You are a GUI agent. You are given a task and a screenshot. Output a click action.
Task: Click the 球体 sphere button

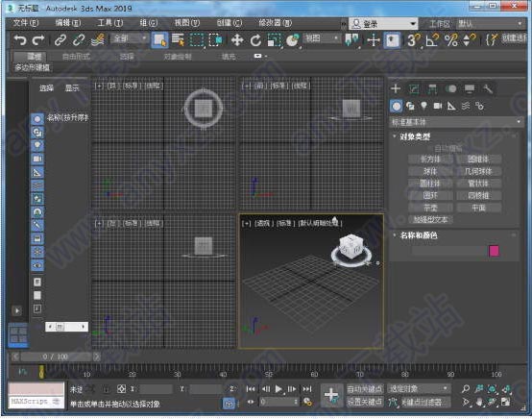point(430,171)
